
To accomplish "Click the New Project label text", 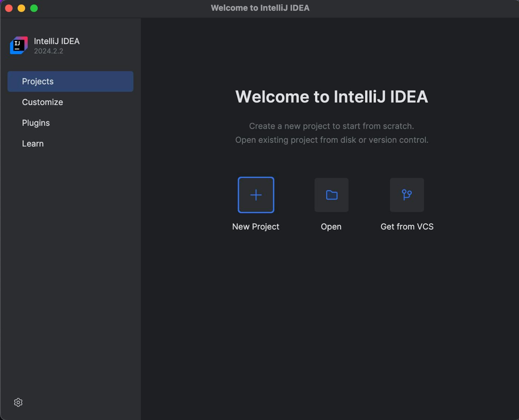I will pyautogui.click(x=256, y=226).
